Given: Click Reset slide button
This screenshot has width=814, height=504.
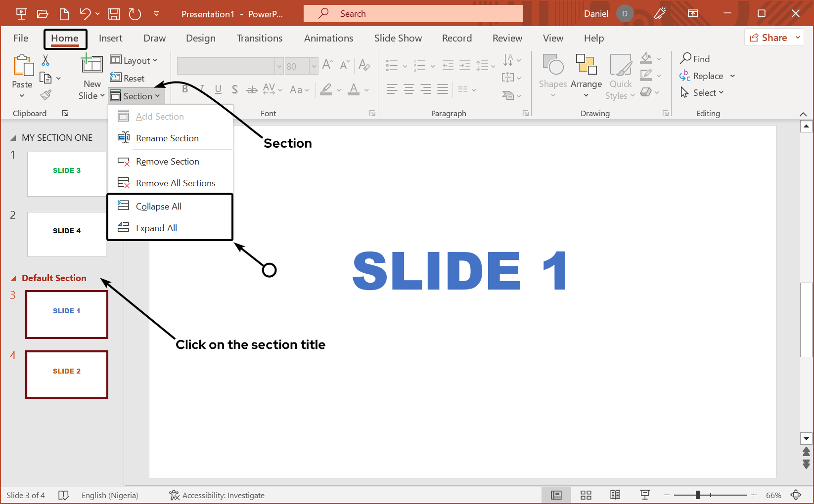Looking at the screenshot, I should (x=128, y=78).
